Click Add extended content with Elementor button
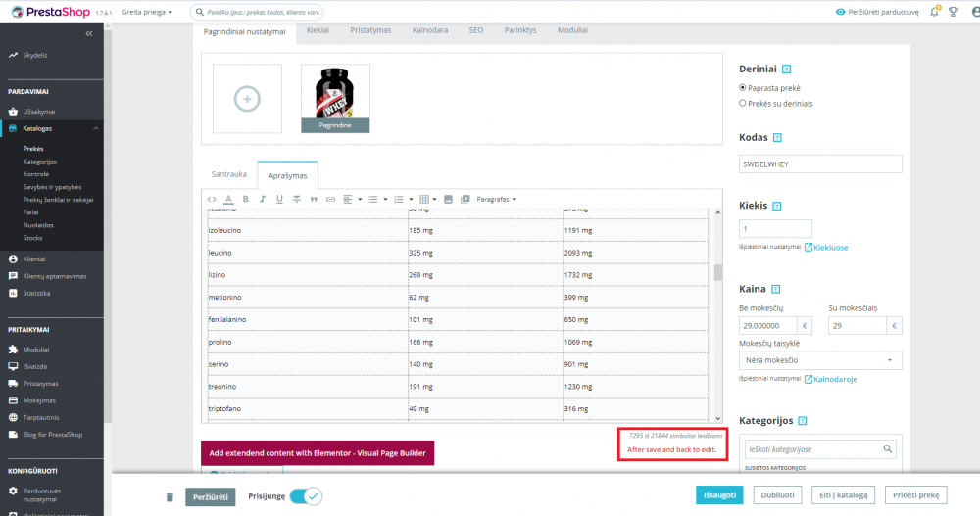The height and width of the screenshot is (516, 980). tap(318, 453)
